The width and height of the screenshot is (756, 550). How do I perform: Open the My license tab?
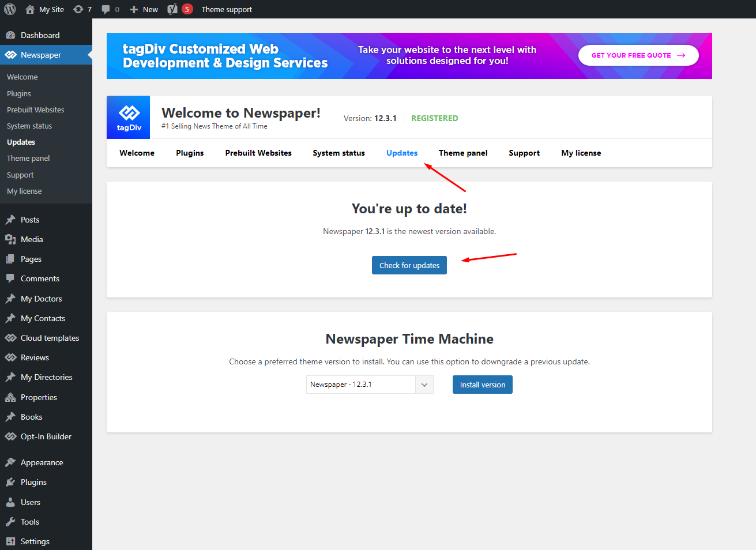581,153
